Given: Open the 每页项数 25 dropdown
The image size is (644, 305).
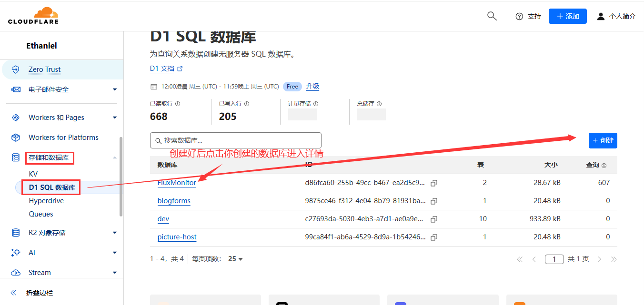Looking at the screenshot, I should [x=236, y=259].
